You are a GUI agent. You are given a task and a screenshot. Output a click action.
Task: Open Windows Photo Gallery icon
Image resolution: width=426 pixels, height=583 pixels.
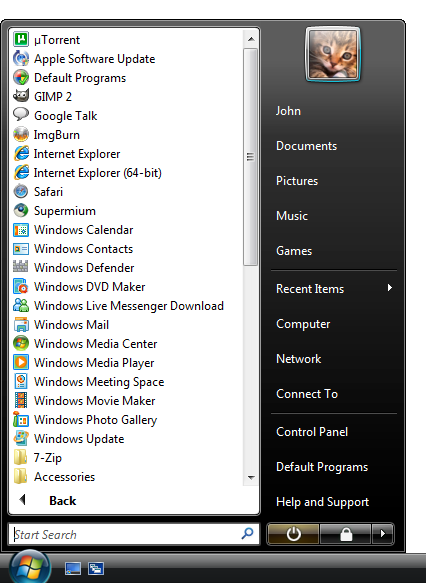tap(21, 419)
